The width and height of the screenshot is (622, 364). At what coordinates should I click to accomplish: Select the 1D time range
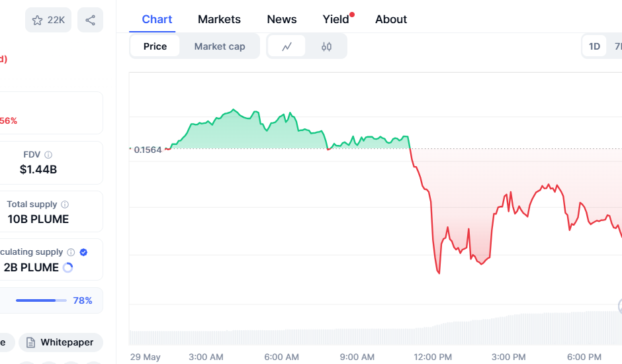[x=594, y=46]
